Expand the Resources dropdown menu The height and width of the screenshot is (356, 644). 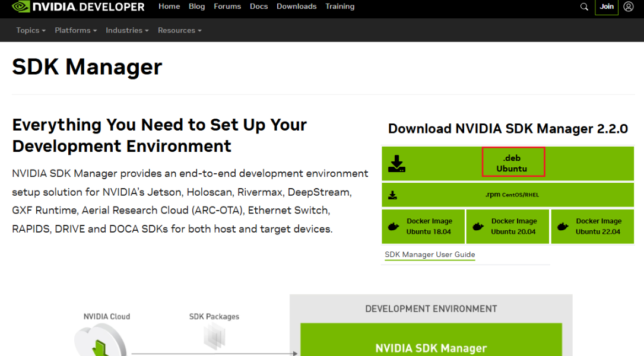179,30
